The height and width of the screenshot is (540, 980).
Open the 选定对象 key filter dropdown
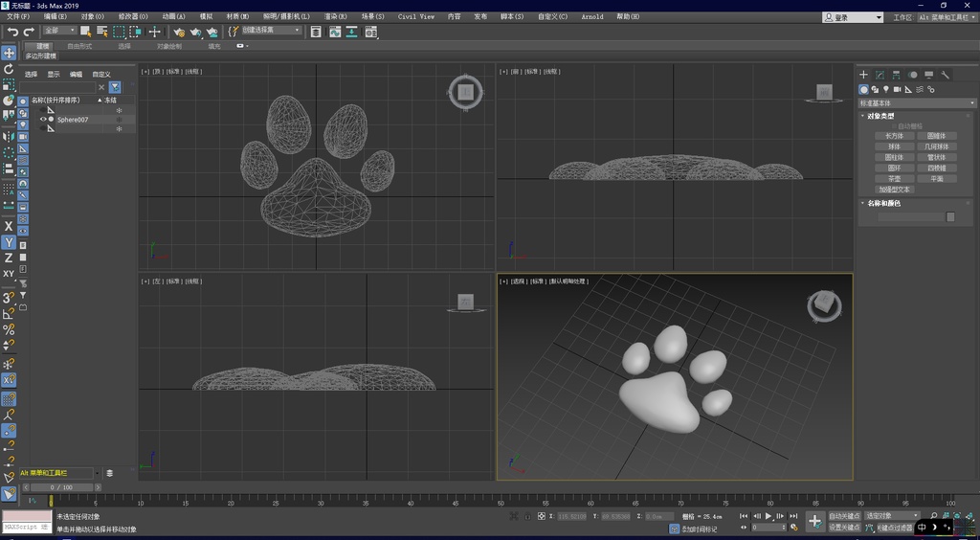coord(892,516)
